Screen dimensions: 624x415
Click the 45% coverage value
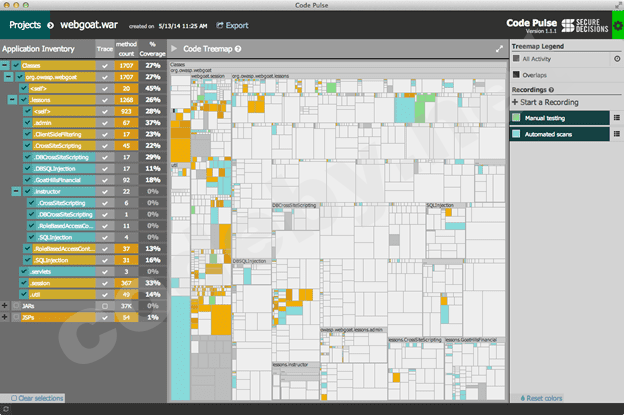tap(153, 88)
